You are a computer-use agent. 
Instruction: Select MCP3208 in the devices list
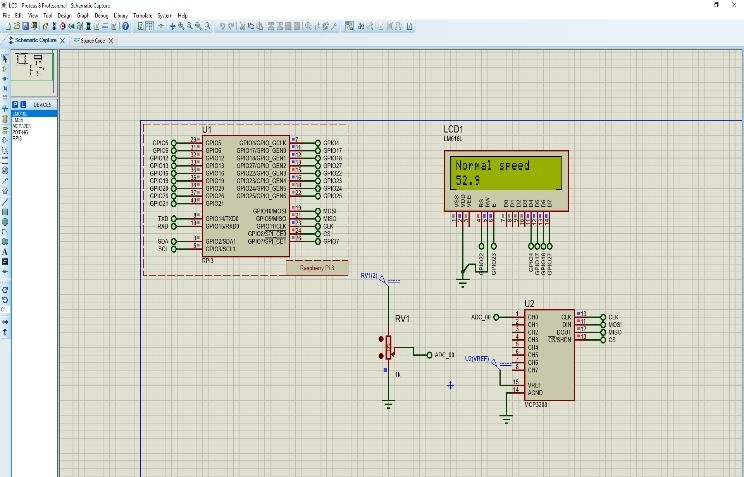point(22,127)
